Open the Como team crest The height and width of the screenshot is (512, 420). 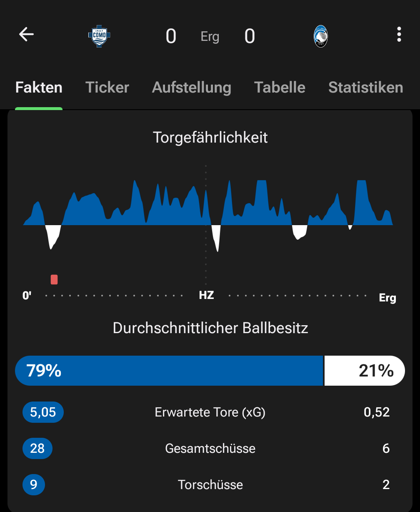click(x=99, y=37)
